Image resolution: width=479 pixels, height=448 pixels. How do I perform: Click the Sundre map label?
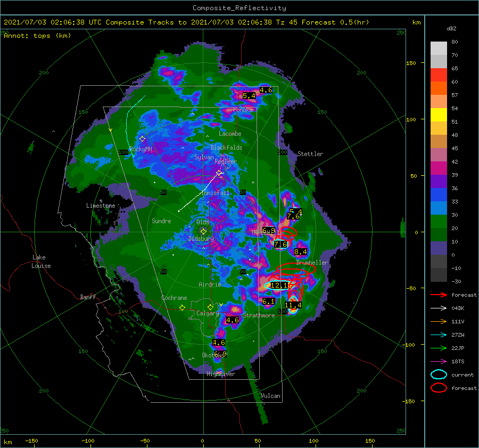pyautogui.click(x=161, y=221)
